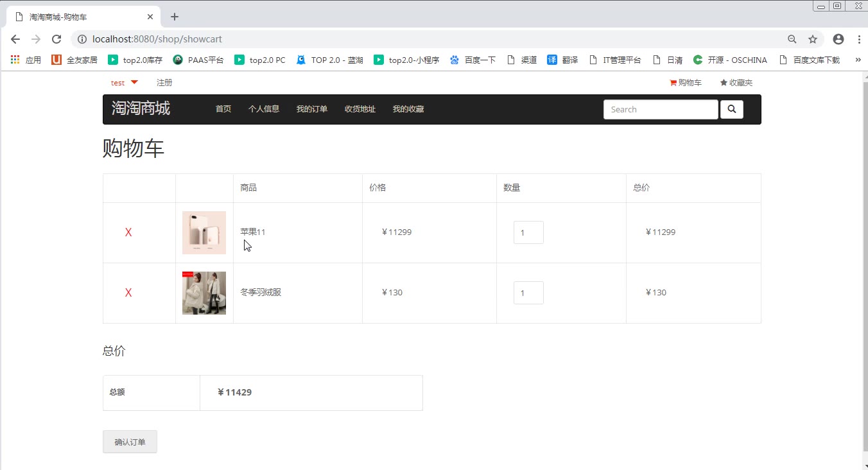This screenshot has width=868, height=470.
Task: Open the Chrome three-dot menu
Action: [859, 39]
